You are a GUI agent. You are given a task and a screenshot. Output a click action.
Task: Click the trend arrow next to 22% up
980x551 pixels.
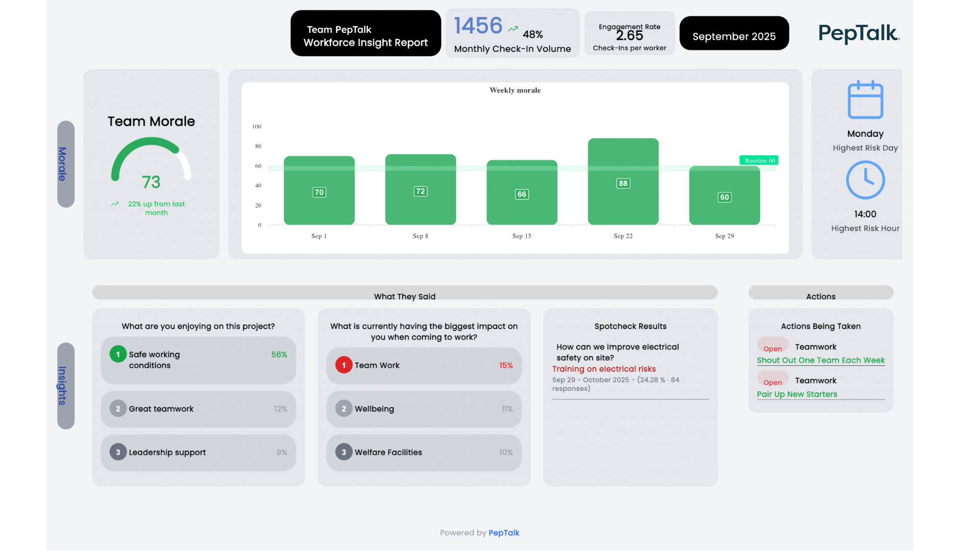tap(115, 204)
